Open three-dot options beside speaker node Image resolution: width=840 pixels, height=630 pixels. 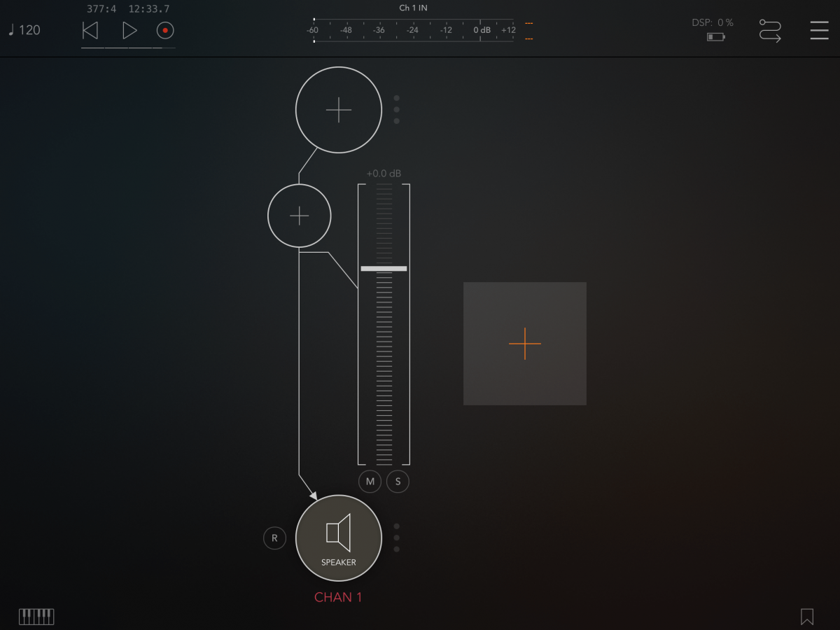pos(397,538)
